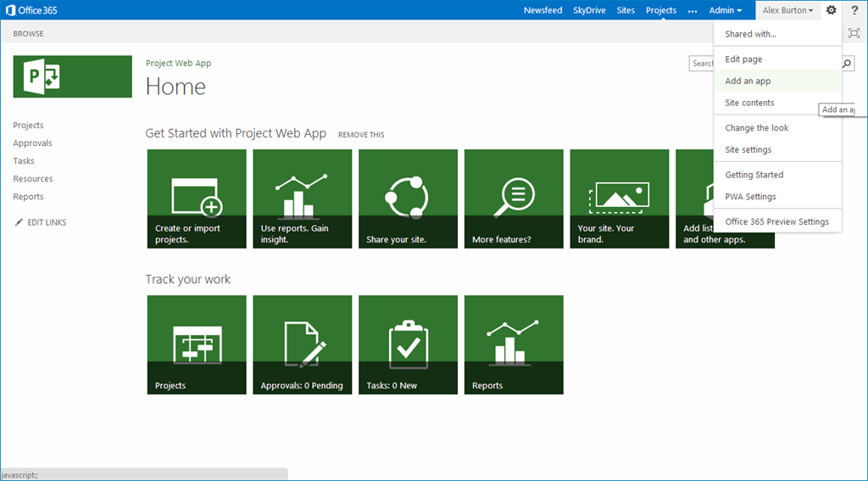Open Reports in the left sidebar
This screenshot has width=868, height=481.
pos(28,197)
